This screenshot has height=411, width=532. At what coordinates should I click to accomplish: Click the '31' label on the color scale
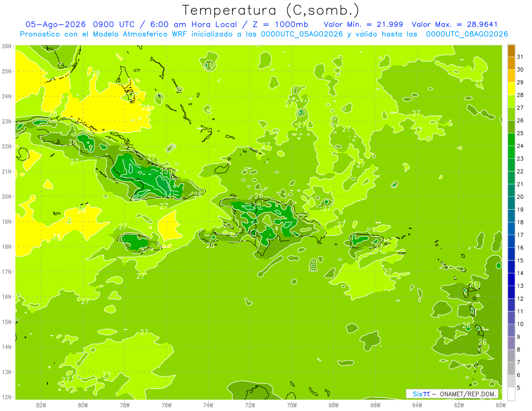520,57
